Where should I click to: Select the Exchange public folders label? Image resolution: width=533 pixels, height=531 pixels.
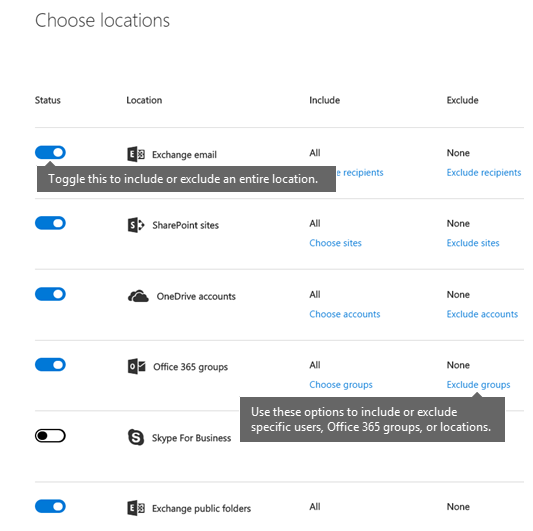click(201, 509)
